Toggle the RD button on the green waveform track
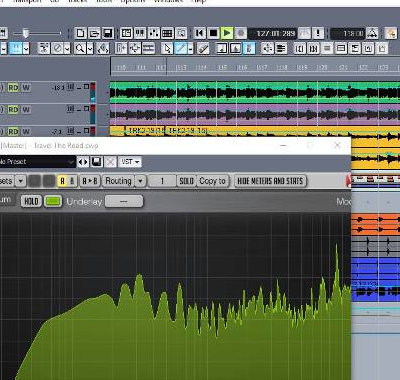The image size is (400, 380). tap(13, 88)
